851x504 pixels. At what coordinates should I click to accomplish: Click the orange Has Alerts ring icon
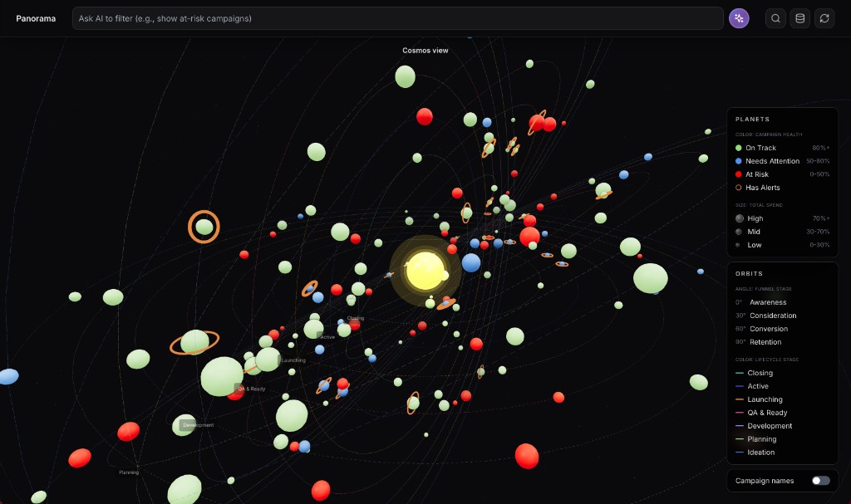738,188
